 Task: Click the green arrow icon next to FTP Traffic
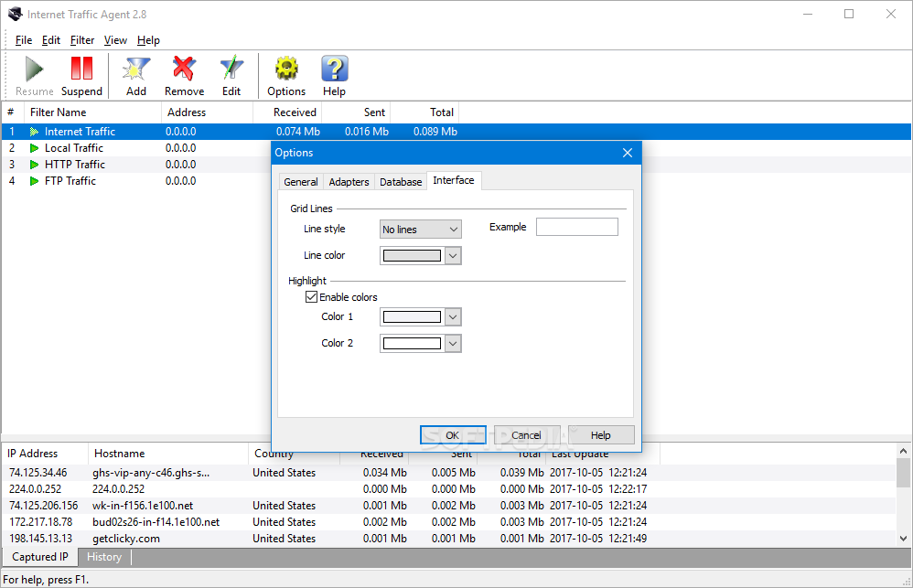pyautogui.click(x=35, y=181)
